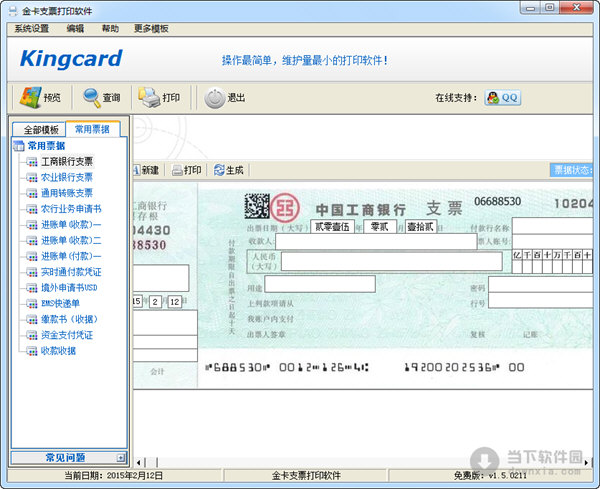Click the month field 零贰
This screenshot has width=600, height=489.
(380, 227)
